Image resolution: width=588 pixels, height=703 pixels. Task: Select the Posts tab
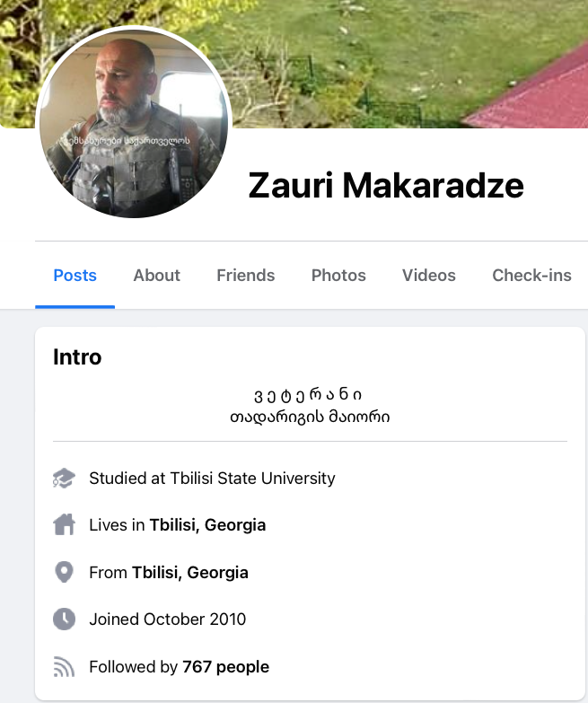(x=75, y=276)
